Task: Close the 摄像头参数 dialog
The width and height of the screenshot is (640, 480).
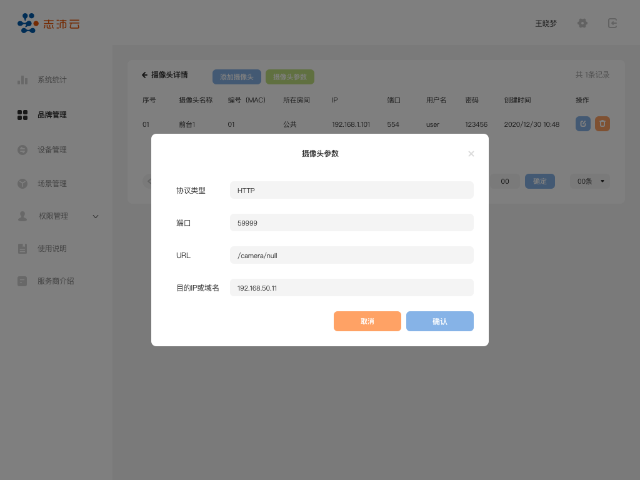Action: (x=471, y=153)
